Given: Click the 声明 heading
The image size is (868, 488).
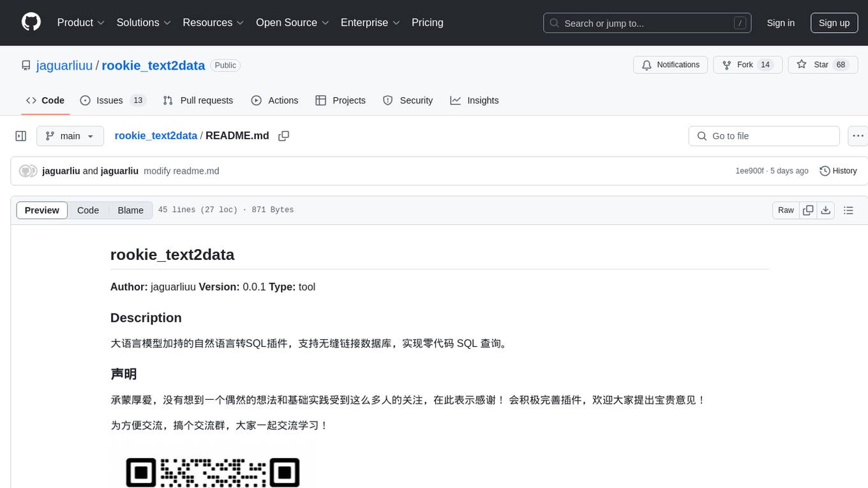Looking at the screenshot, I should coord(124,374).
